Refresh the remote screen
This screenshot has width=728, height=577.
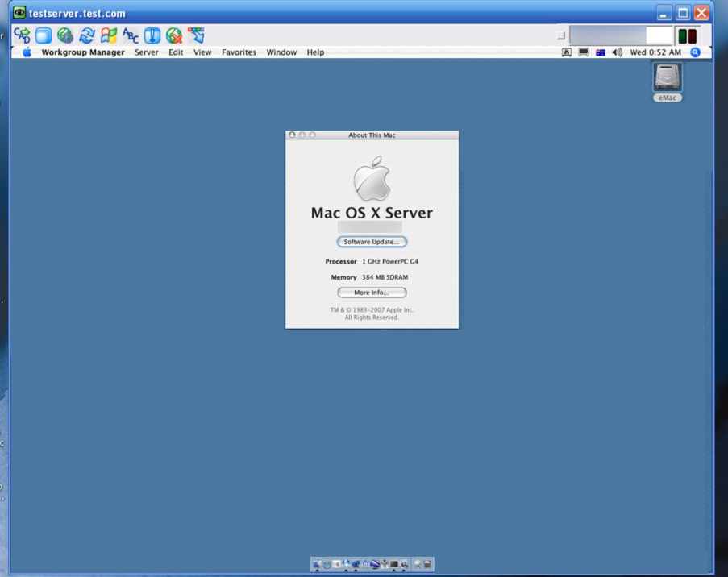tap(87, 35)
